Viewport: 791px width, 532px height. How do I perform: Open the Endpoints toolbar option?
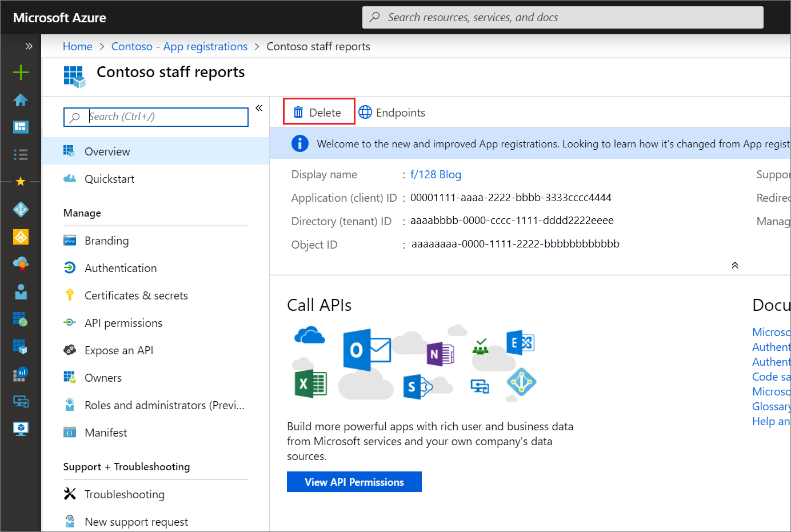click(392, 113)
